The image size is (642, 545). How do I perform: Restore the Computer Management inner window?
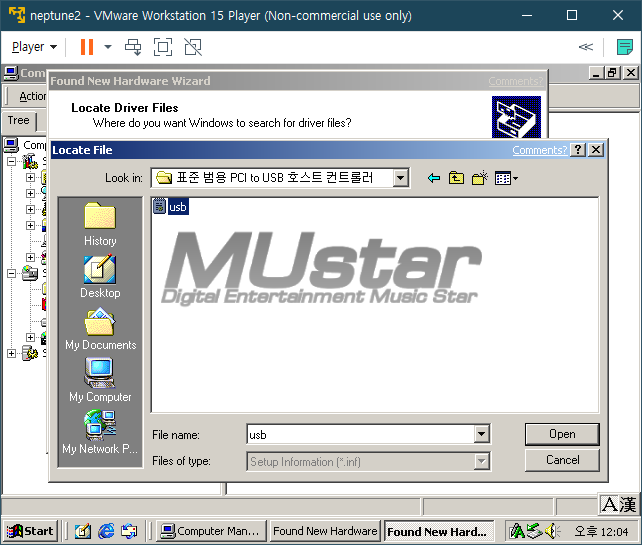[x=613, y=73]
